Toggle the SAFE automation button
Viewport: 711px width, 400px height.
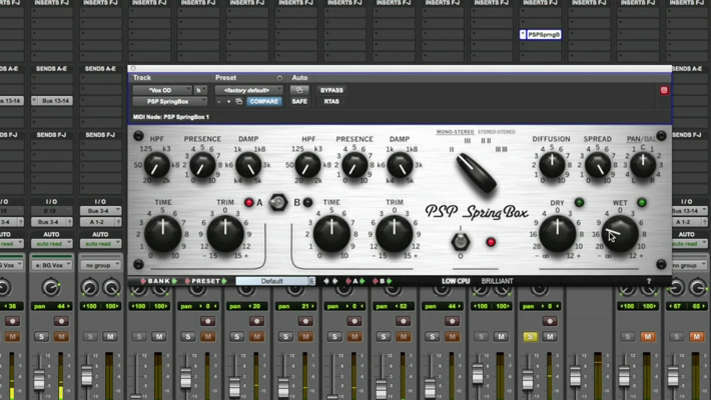299,102
